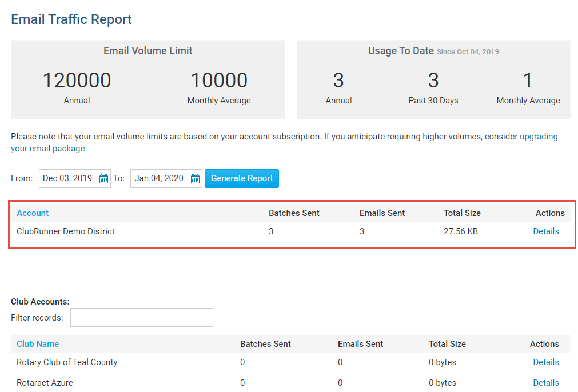Click the Past 30 Days usage figure

pos(433,81)
